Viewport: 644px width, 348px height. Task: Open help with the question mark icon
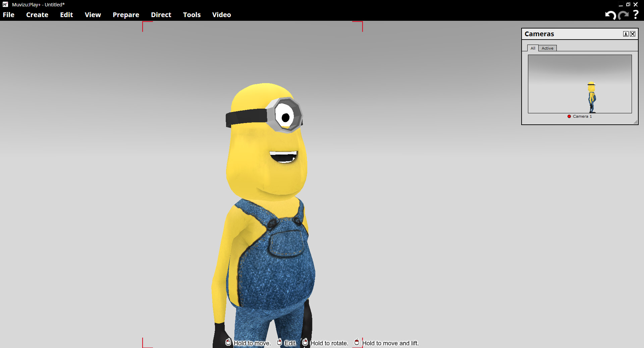click(636, 14)
